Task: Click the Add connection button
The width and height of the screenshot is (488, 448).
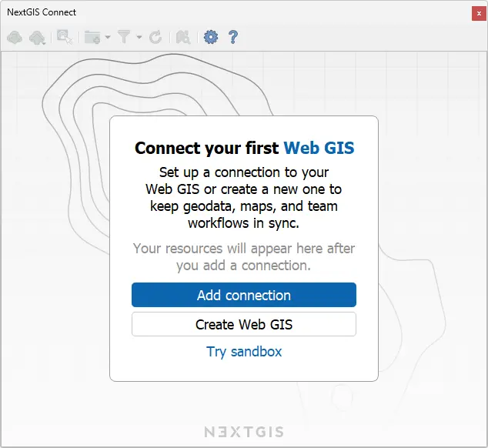Action: [x=244, y=295]
